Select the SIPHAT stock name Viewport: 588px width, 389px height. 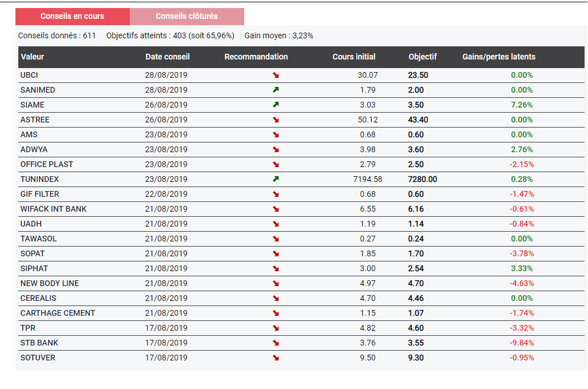click(34, 269)
